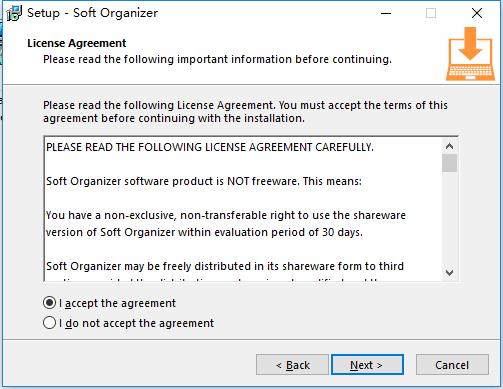Click the license scrollbar thumb

[x=449, y=163]
